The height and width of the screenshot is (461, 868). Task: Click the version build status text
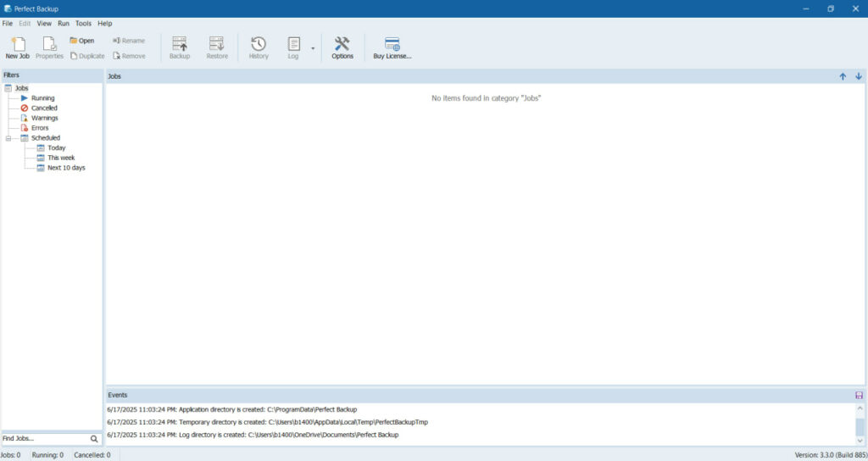click(x=831, y=455)
